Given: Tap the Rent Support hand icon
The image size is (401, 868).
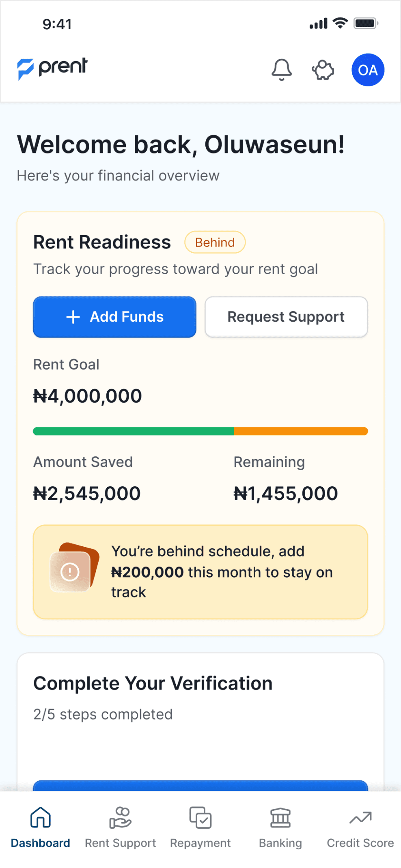Looking at the screenshot, I should click(120, 817).
